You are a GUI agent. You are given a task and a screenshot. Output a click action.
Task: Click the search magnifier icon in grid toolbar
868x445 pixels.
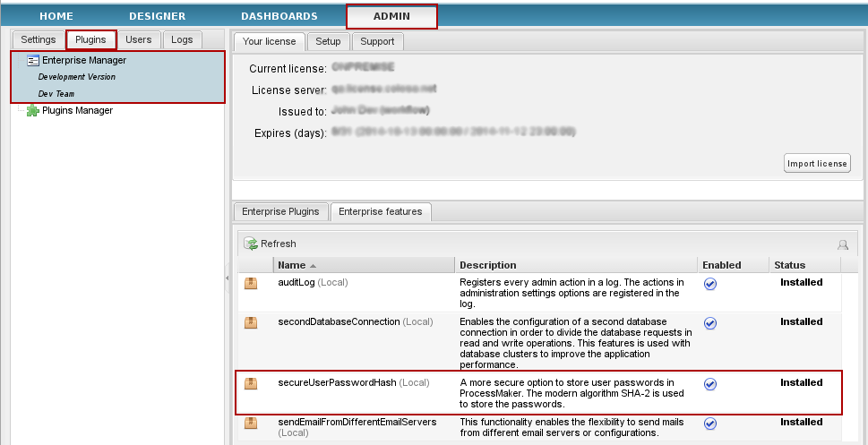pos(842,244)
